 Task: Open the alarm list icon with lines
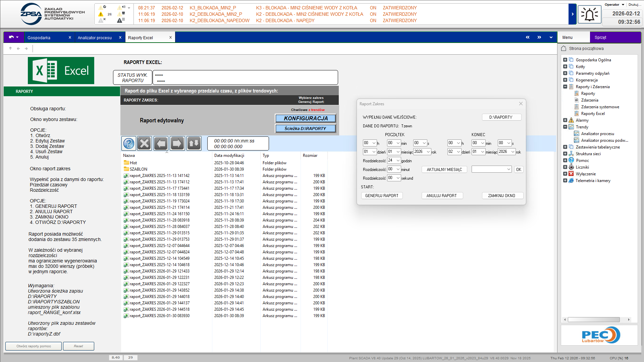[x=121, y=20]
